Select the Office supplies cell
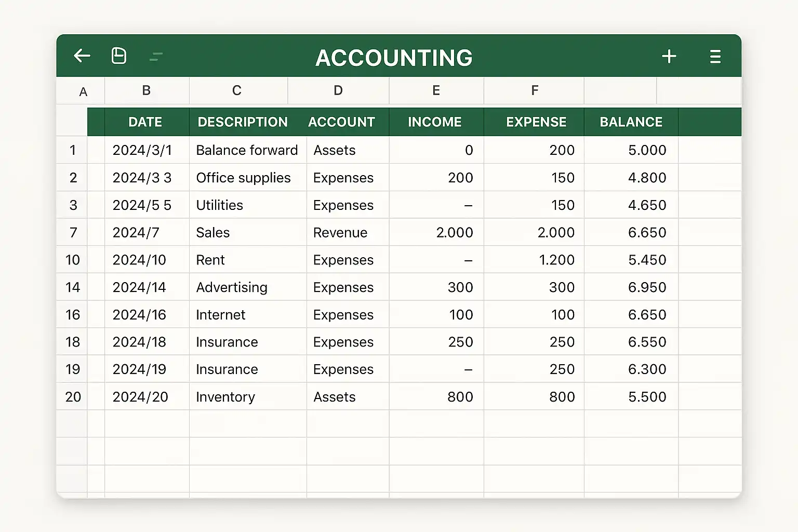Image resolution: width=798 pixels, height=532 pixels. tap(248, 178)
